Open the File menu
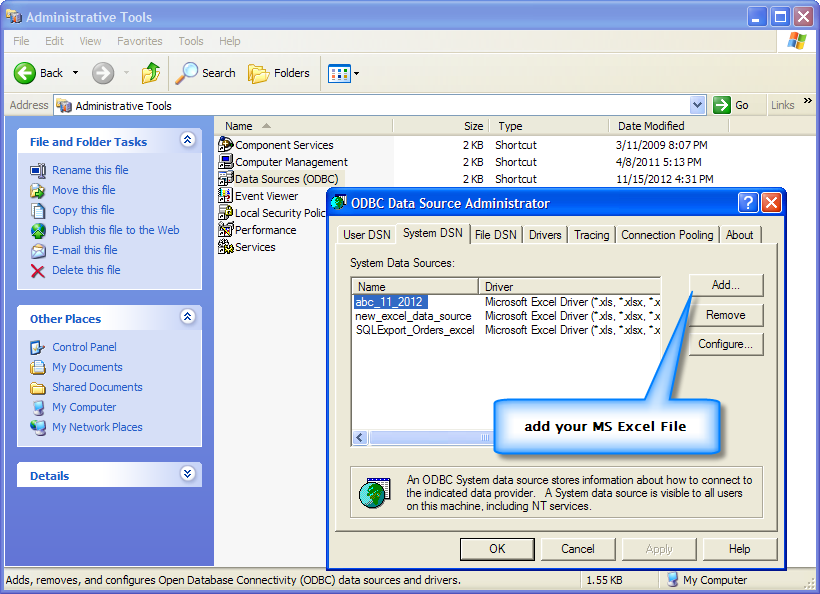This screenshot has height=594, width=820. 21,41
